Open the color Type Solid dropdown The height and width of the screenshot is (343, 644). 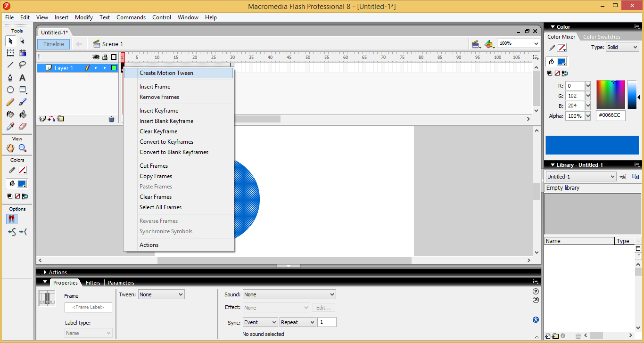point(622,47)
